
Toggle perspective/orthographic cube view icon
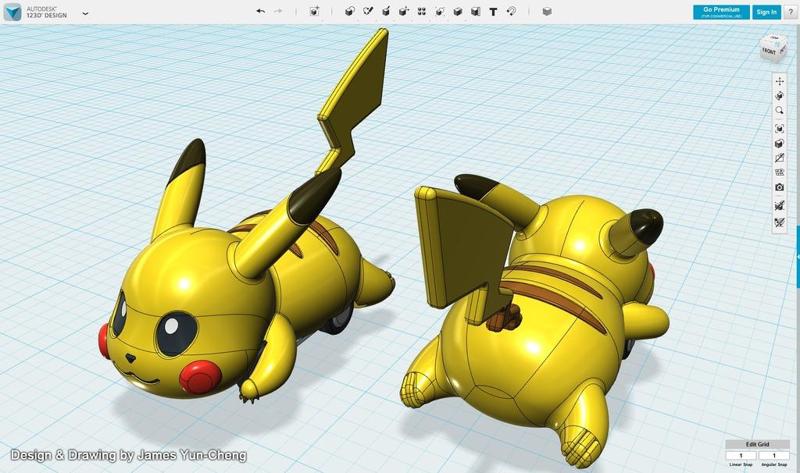[779, 143]
